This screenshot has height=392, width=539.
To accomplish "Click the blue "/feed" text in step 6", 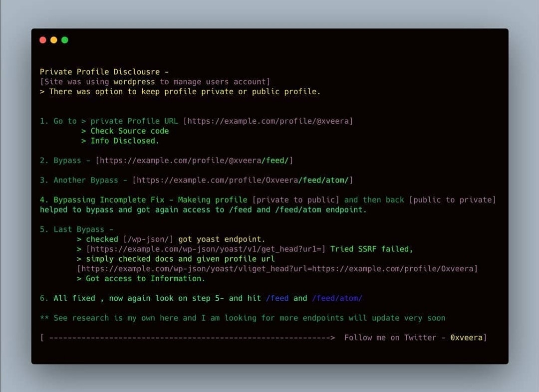I will tap(277, 298).
